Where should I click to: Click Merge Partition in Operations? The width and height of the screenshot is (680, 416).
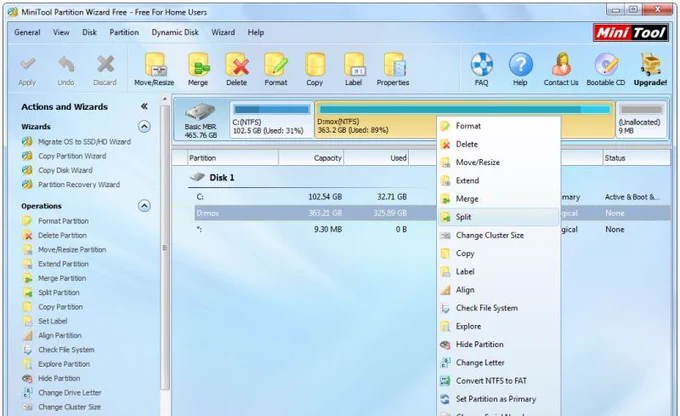[62, 278]
